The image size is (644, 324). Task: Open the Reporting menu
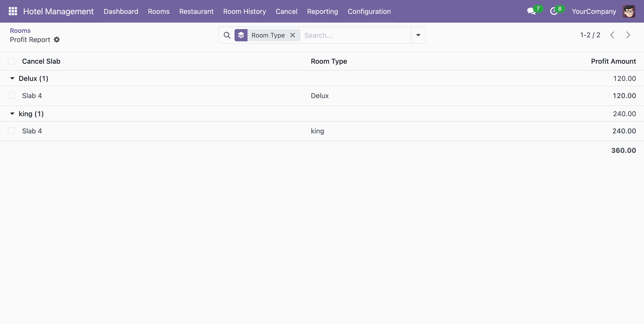click(322, 11)
